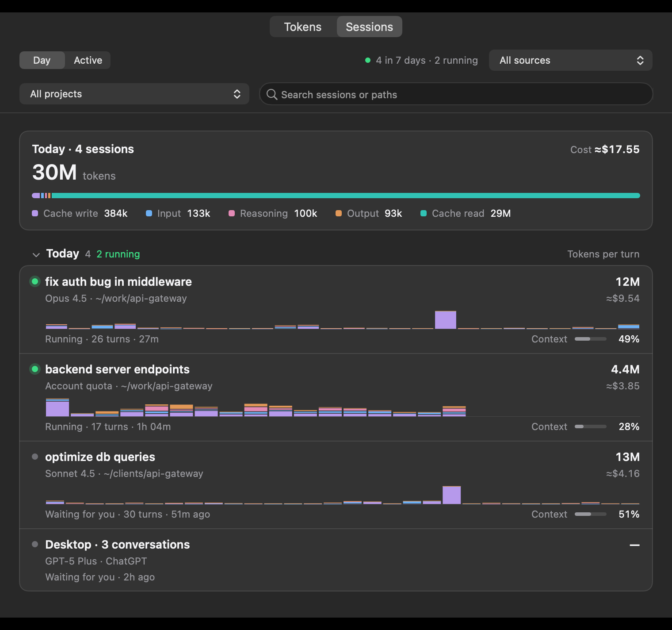Click the 51% context progress bar
This screenshot has height=630, width=672.
pos(591,514)
